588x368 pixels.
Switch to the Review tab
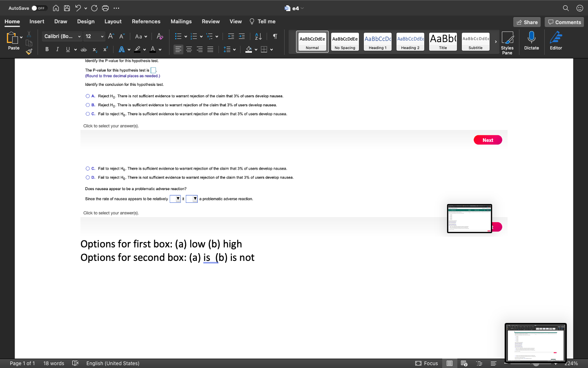[x=211, y=21]
